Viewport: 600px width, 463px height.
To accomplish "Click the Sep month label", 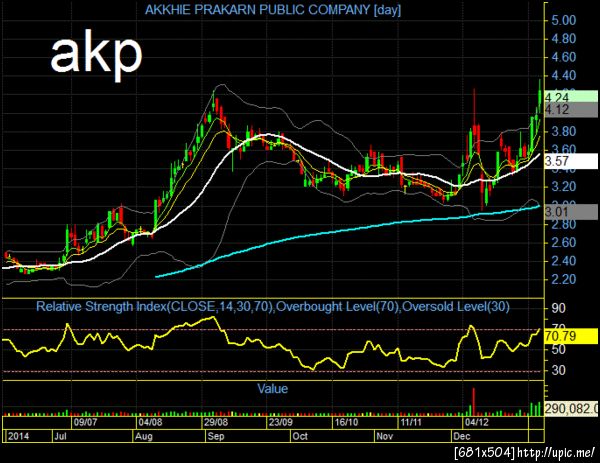I will [x=216, y=436].
